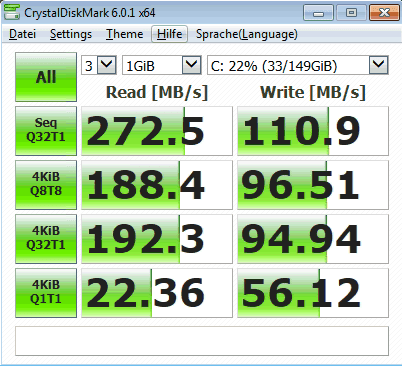Click the Seq Q32T1 read result 272.5

[x=157, y=131]
